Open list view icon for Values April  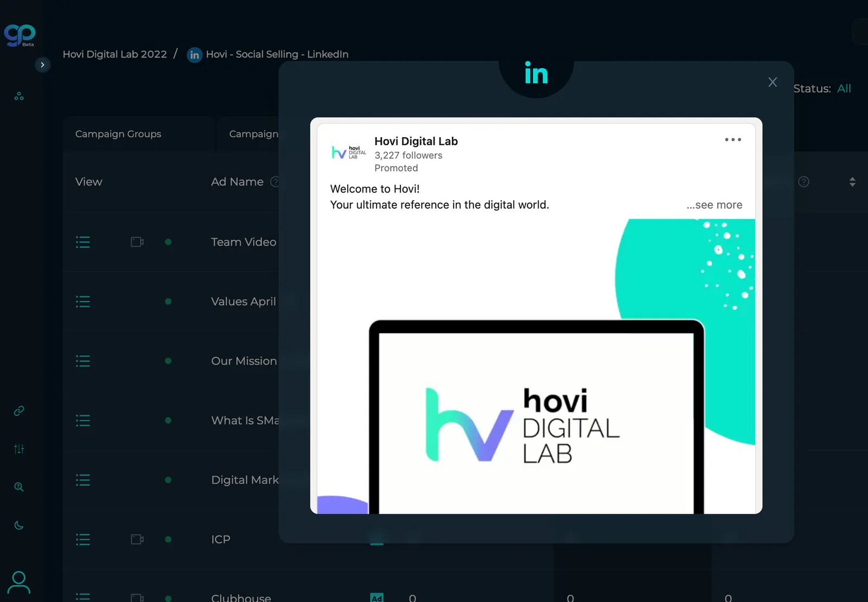coord(83,302)
